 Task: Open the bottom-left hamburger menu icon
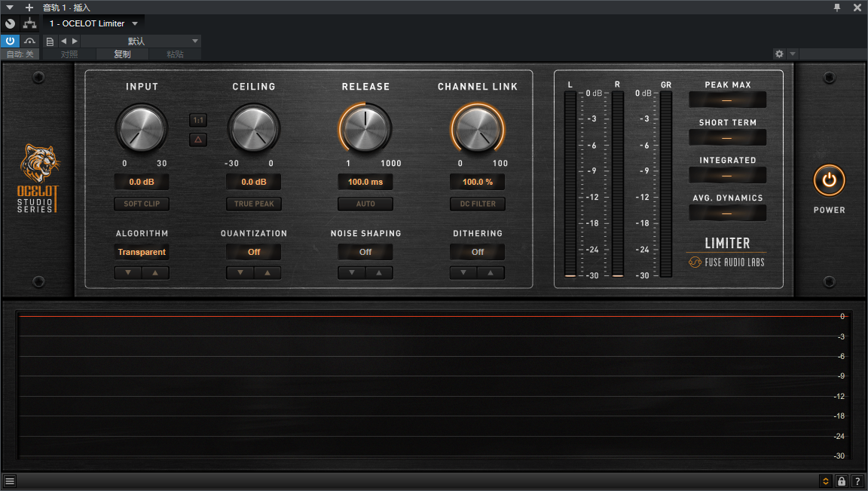coord(9,481)
